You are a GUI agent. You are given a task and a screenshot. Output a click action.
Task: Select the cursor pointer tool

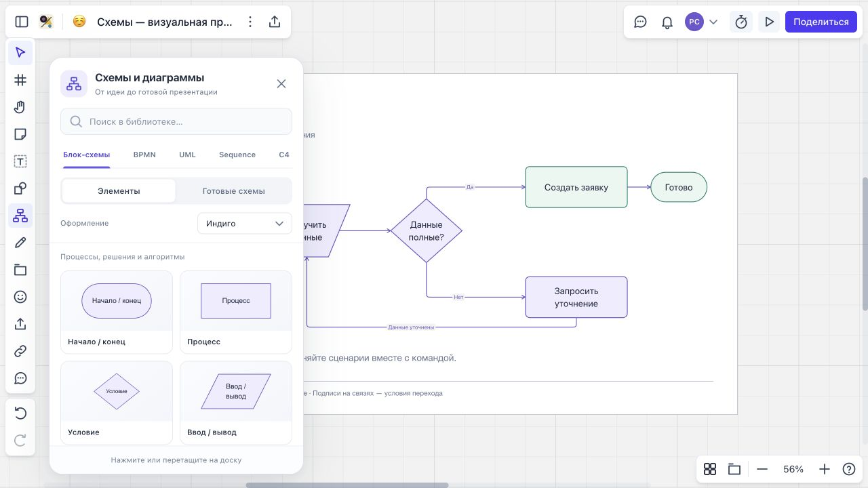coord(20,53)
